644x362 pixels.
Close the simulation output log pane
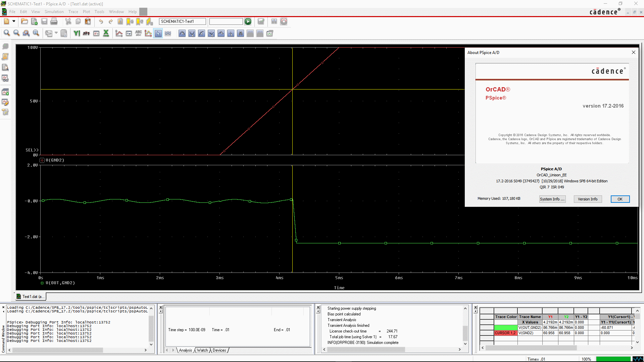click(x=318, y=307)
